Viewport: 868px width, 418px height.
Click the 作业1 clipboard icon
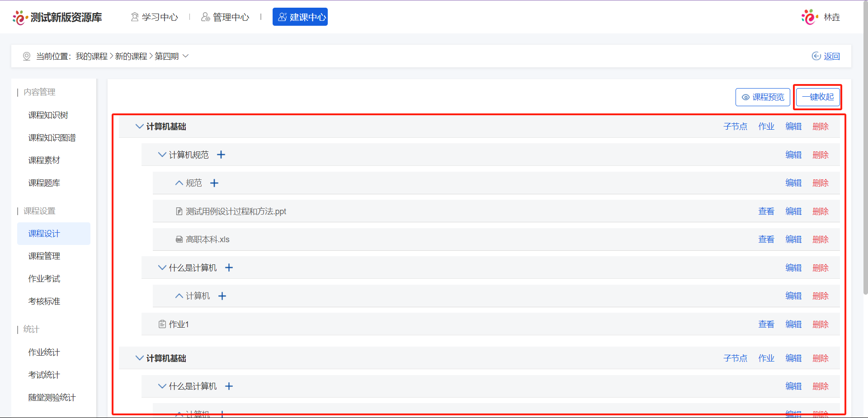[x=162, y=324]
